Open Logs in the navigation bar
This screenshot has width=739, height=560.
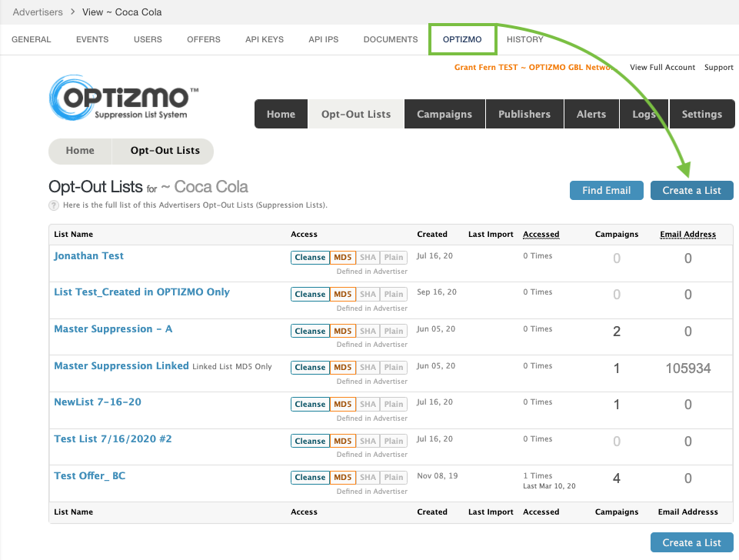[644, 114]
